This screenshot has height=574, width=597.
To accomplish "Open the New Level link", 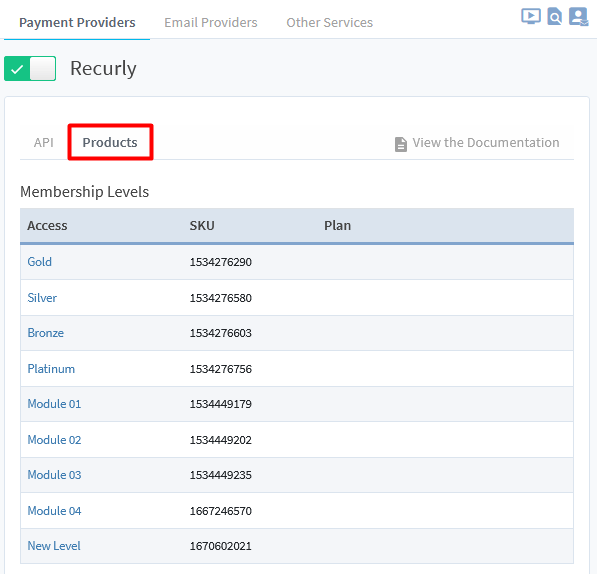I will click(54, 546).
